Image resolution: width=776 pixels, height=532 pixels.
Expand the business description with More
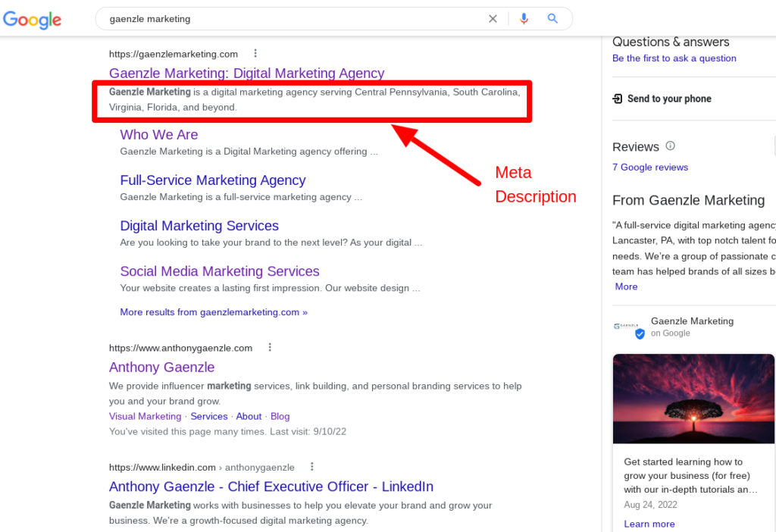pos(626,286)
